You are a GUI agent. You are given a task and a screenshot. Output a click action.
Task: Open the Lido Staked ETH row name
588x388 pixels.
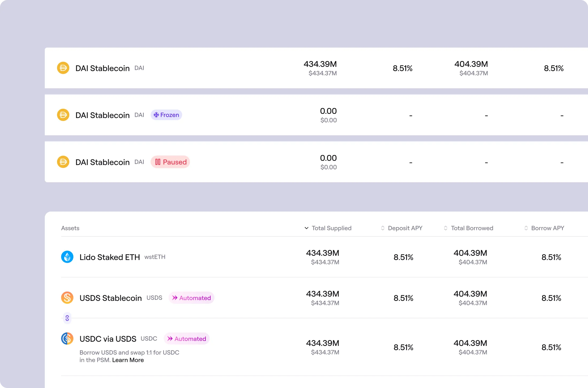pyautogui.click(x=110, y=257)
